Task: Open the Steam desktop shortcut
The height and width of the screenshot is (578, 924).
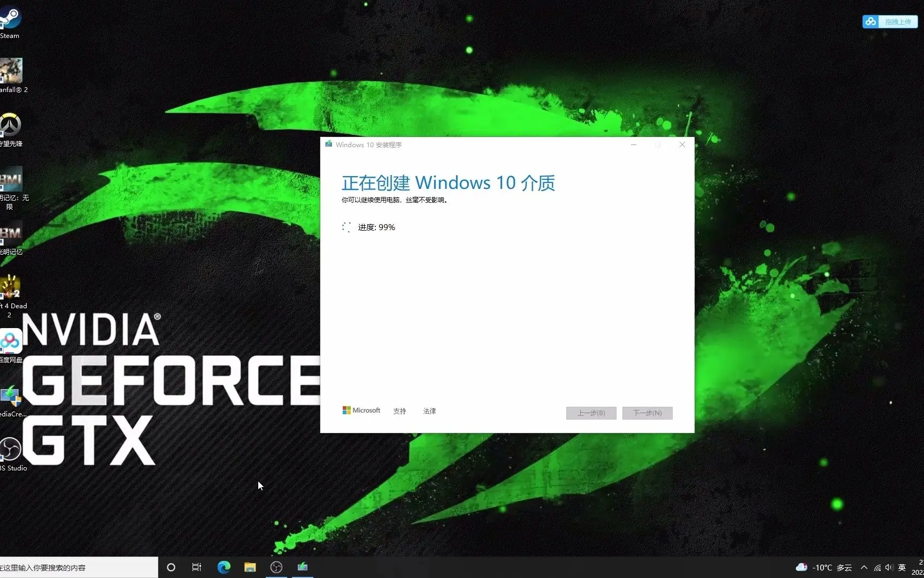Action: (x=10, y=21)
